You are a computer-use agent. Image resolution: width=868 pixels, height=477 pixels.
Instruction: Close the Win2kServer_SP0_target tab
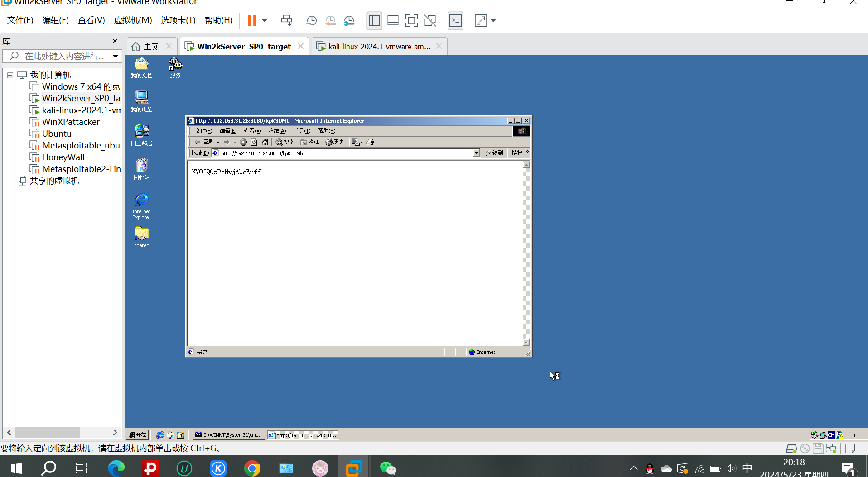[300, 46]
